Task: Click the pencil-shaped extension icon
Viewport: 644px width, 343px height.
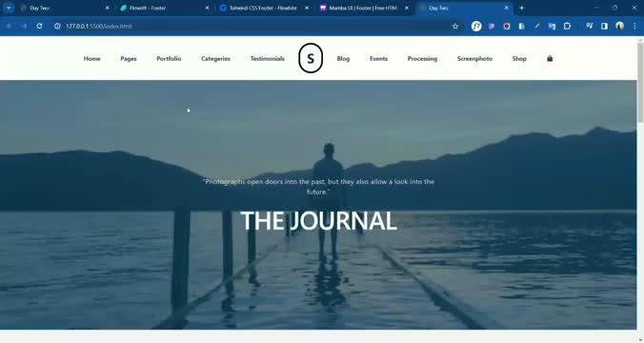Action: click(x=536, y=27)
